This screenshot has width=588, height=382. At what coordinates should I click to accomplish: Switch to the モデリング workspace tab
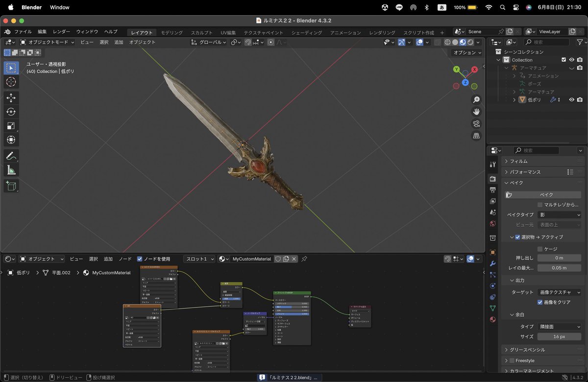click(171, 33)
